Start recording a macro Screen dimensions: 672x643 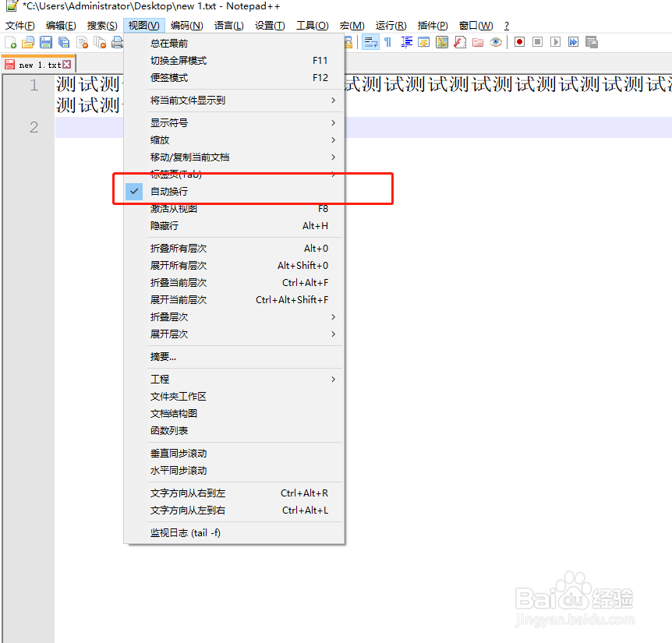coord(520,41)
